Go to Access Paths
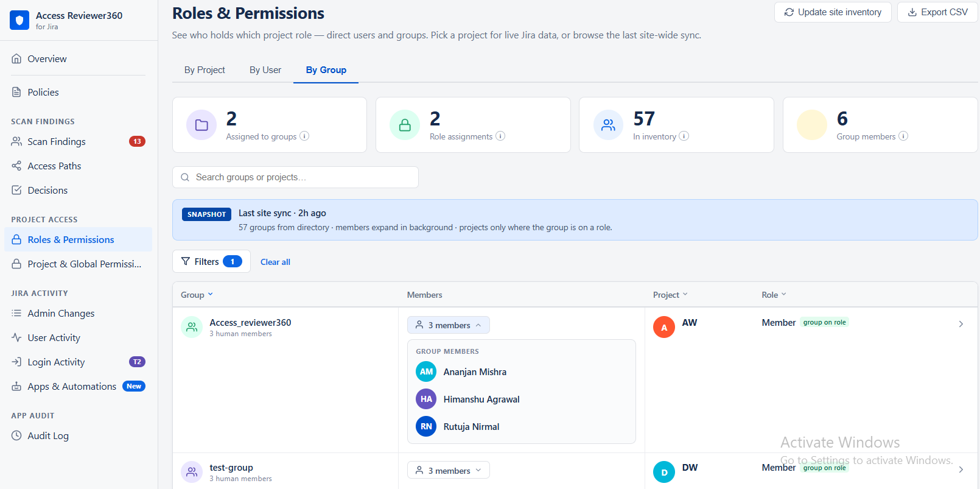 pos(78,166)
